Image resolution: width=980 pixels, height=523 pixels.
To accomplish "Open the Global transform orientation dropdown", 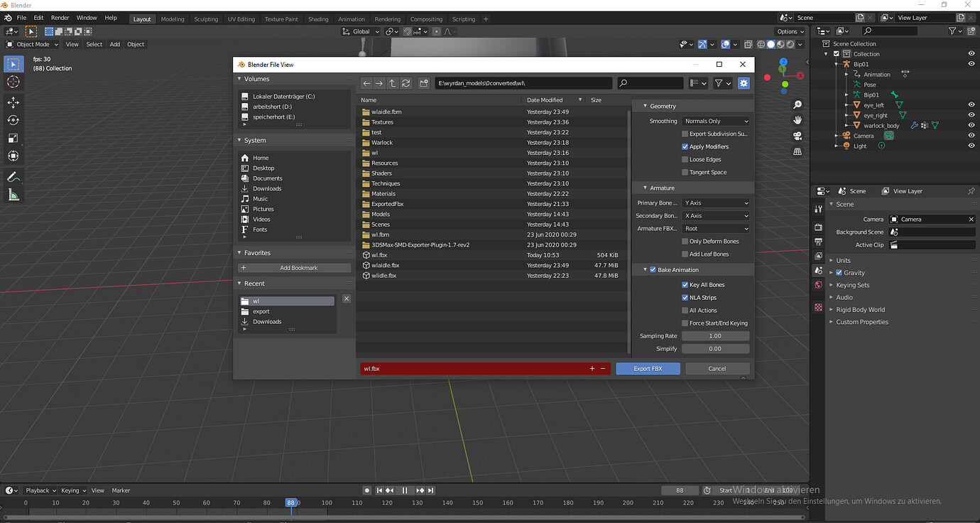I will tap(361, 31).
